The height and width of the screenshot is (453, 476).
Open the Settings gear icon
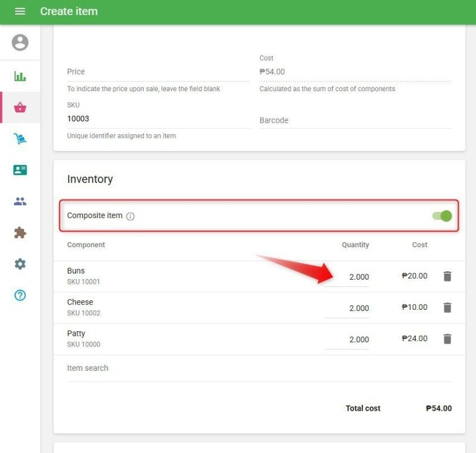pyautogui.click(x=20, y=264)
